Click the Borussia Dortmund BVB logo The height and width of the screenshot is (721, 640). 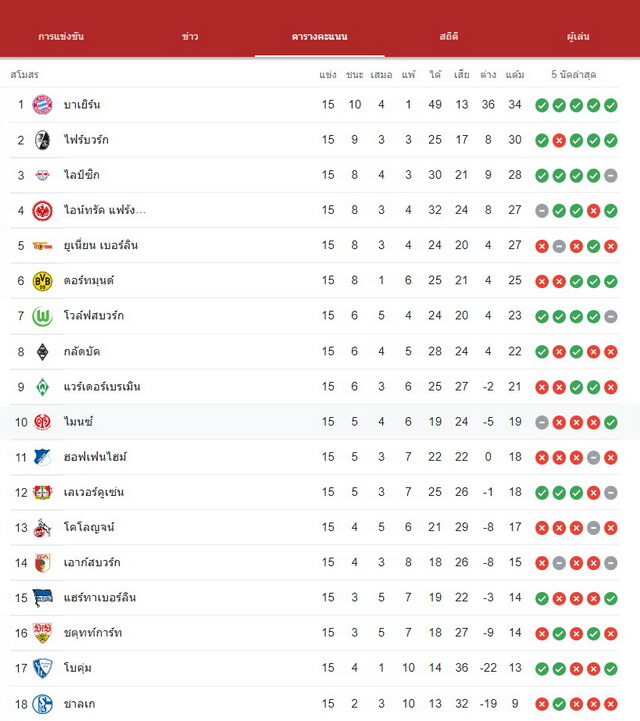(x=42, y=281)
